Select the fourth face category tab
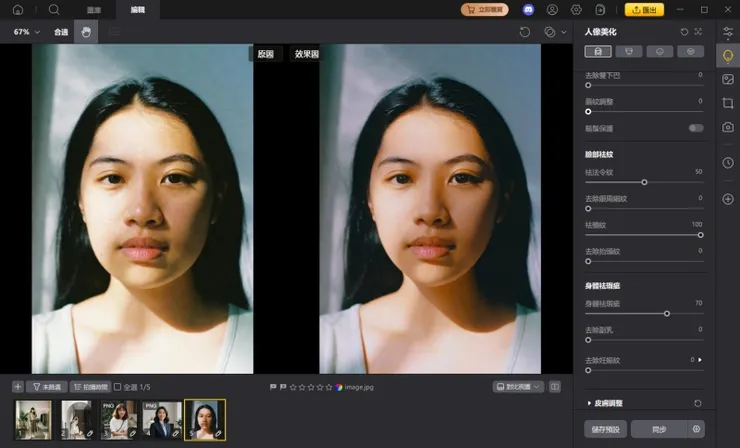Image resolution: width=740 pixels, height=448 pixels. tap(690, 51)
